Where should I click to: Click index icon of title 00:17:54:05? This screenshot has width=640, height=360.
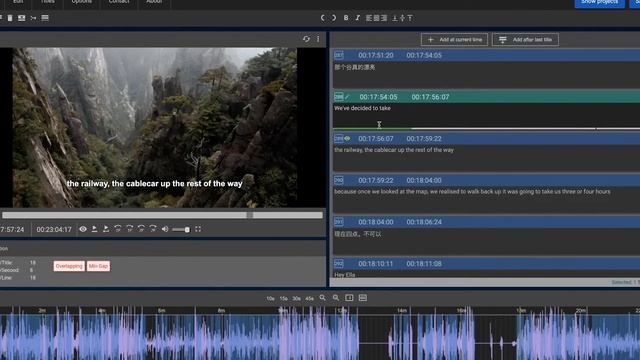point(338,97)
